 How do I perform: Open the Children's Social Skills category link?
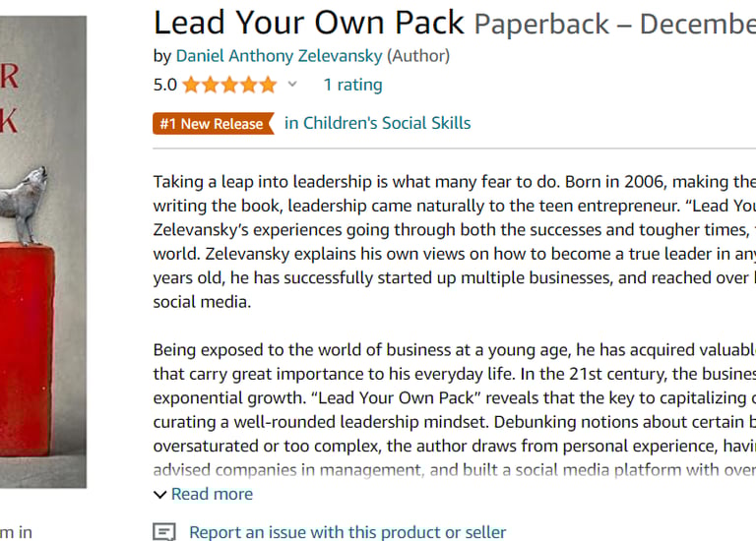pyautogui.click(x=377, y=124)
